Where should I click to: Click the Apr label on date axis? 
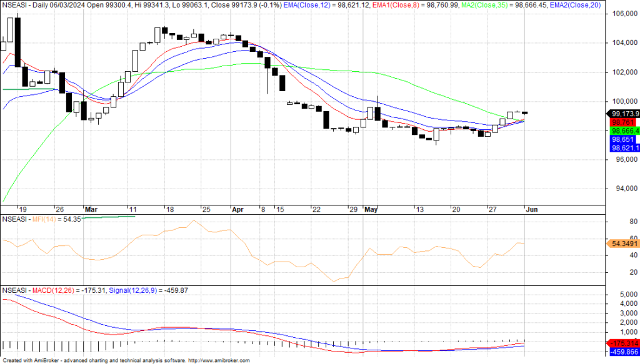237,210
